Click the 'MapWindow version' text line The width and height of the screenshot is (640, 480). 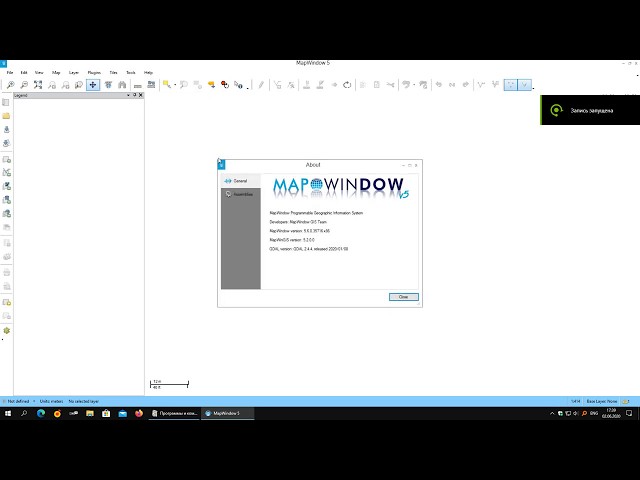point(300,231)
